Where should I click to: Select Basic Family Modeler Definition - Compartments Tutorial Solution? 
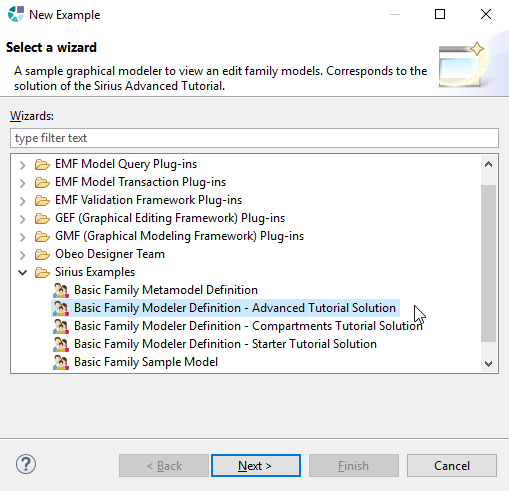(x=248, y=326)
